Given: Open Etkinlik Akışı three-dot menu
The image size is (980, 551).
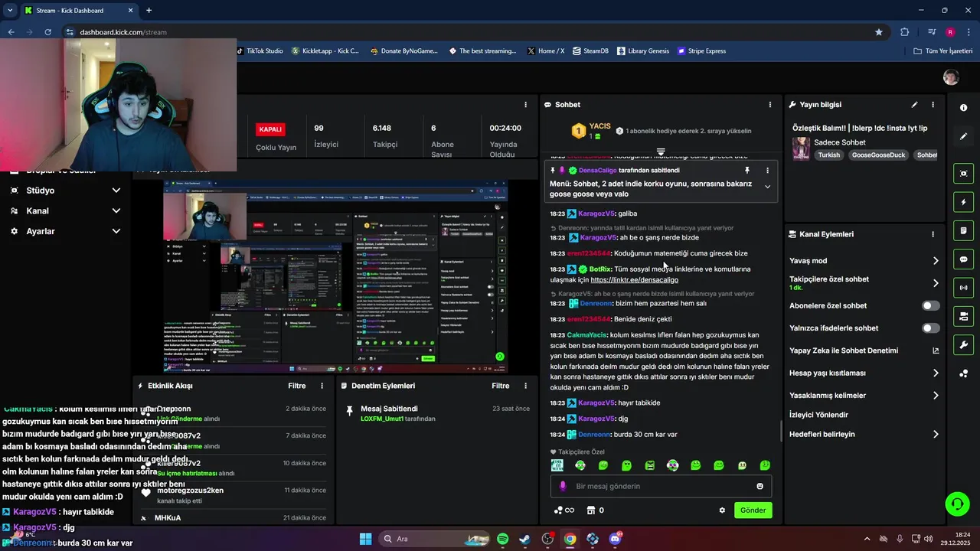Looking at the screenshot, I should (x=322, y=386).
